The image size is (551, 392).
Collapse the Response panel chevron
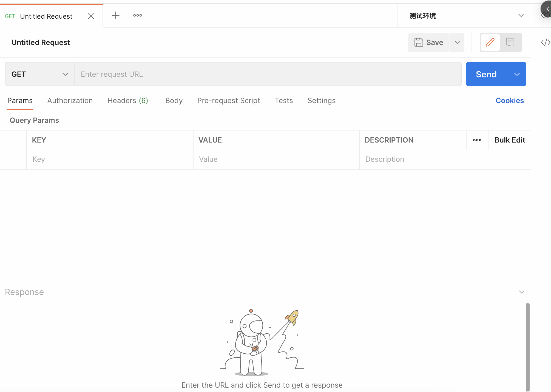pos(522,292)
